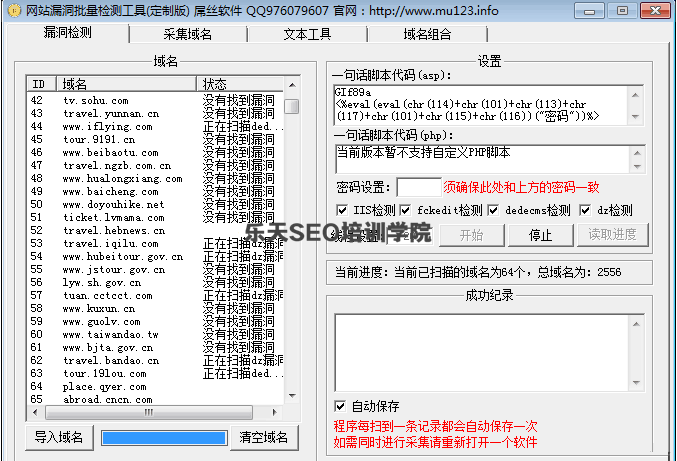Select row www.jstour.gov.cn

[x=155, y=269]
